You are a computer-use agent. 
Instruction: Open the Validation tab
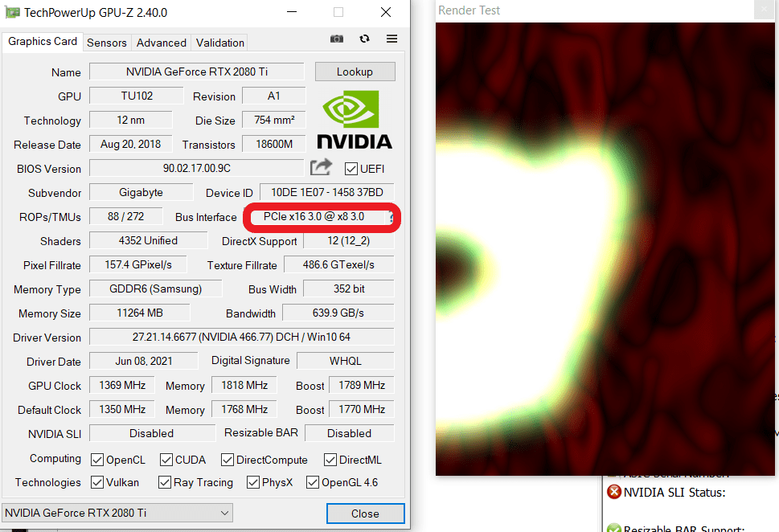220,43
